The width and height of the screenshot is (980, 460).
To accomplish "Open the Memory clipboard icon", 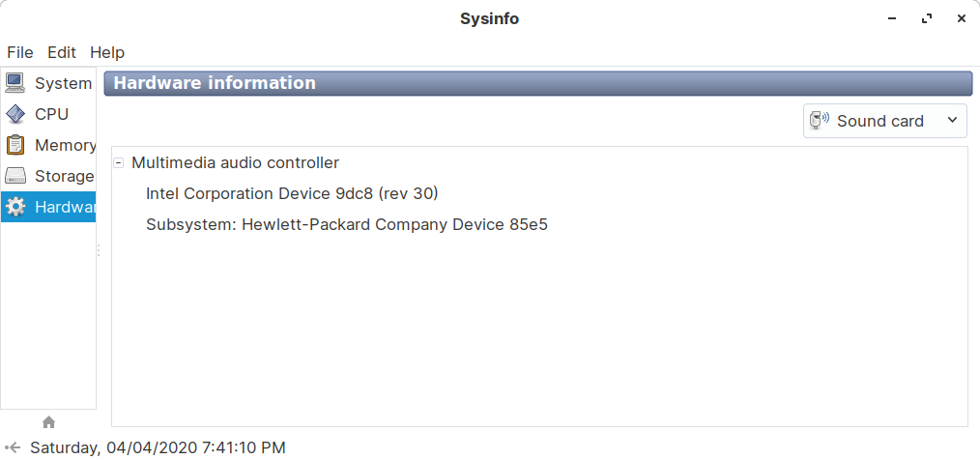I will point(15,145).
